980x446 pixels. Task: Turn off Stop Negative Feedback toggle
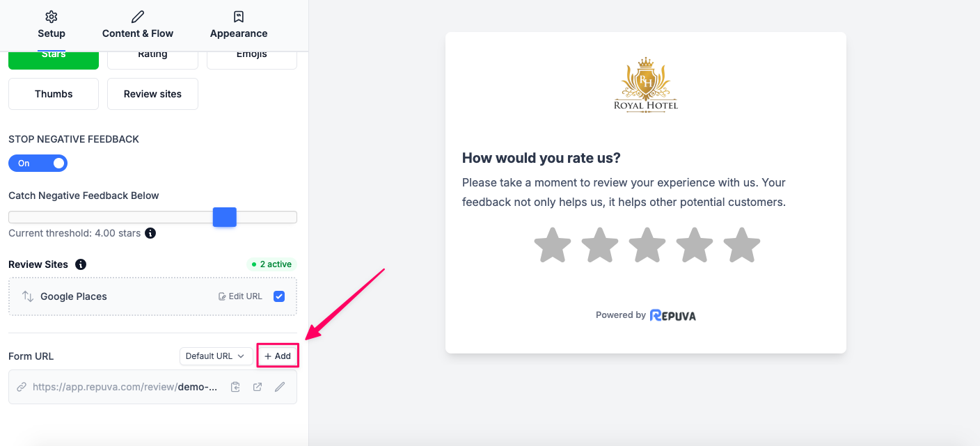pyautogui.click(x=38, y=164)
